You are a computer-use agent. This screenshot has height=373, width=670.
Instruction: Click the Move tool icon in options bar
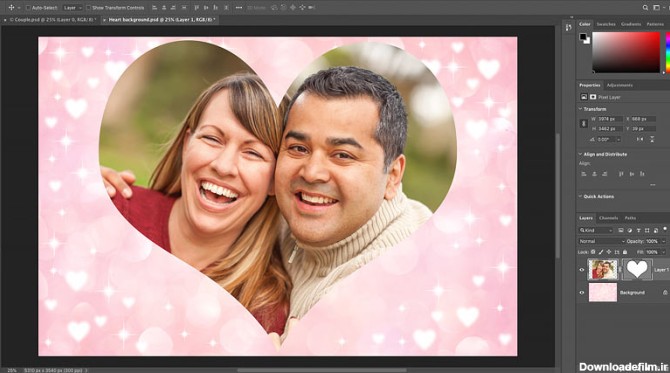coord(12,8)
